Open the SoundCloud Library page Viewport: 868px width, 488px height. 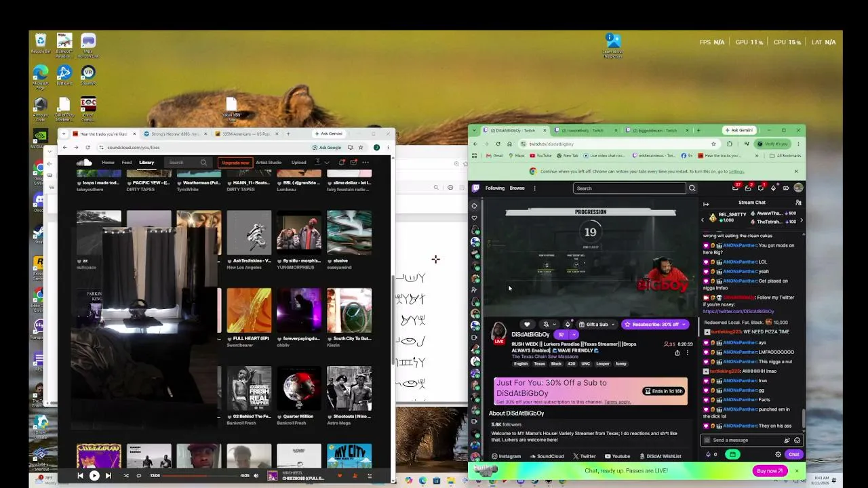146,163
